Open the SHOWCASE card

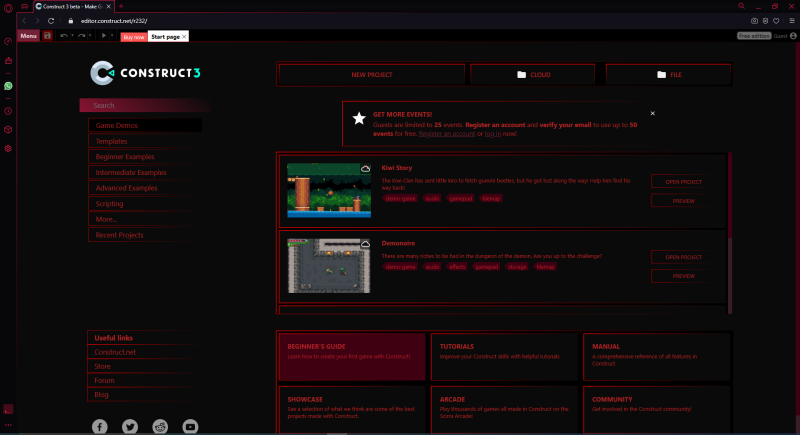[x=352, y=410]
